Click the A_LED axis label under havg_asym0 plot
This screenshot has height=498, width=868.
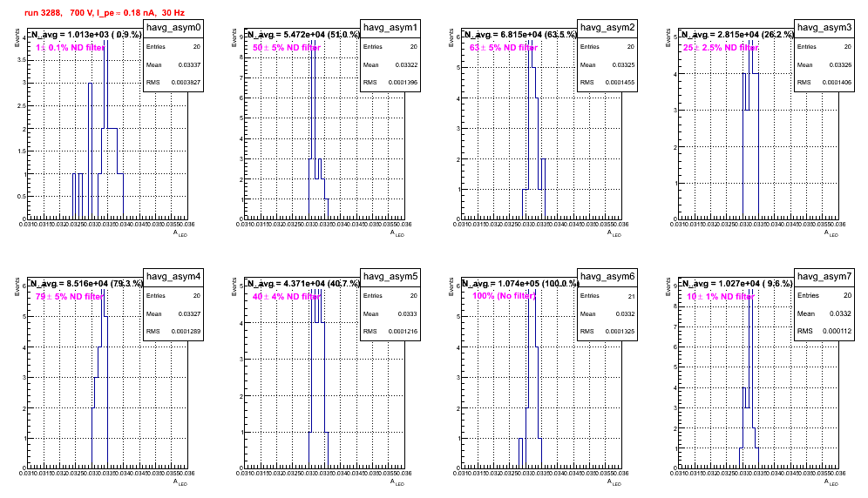click(181, 234)
